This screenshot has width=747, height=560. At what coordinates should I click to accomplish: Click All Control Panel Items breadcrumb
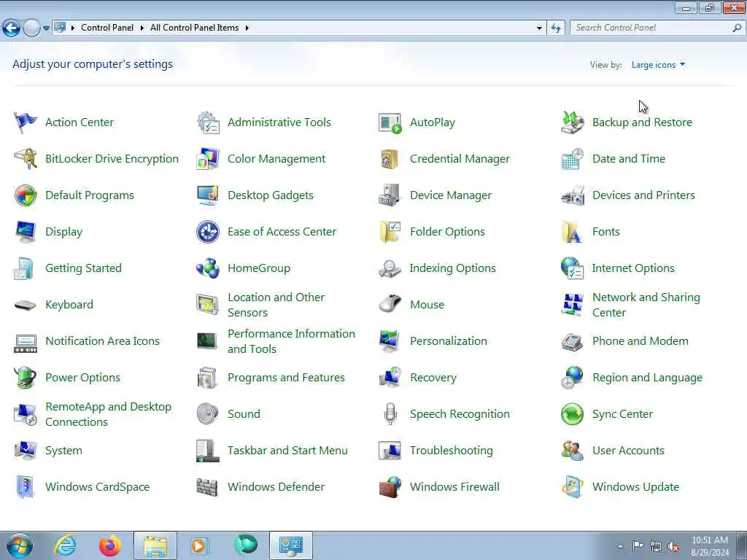pos(194,28)
